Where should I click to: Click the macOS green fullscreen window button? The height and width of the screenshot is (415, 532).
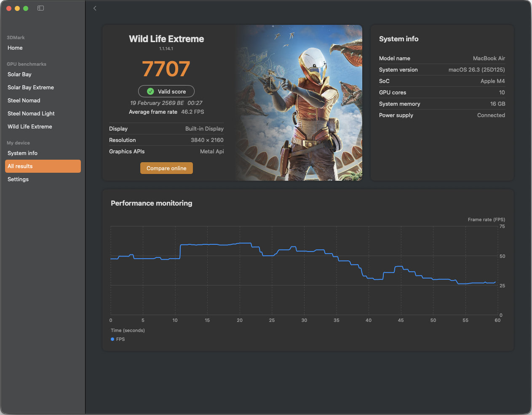tap(26, 8)
